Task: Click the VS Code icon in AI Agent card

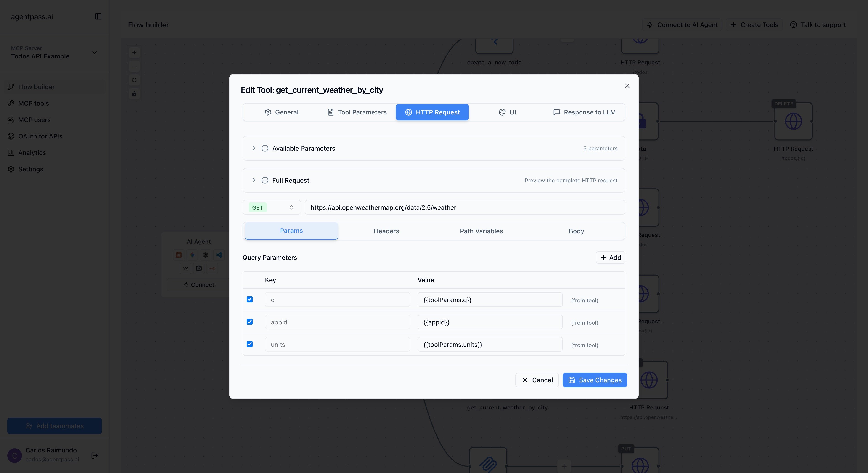Action: (219, 255)
